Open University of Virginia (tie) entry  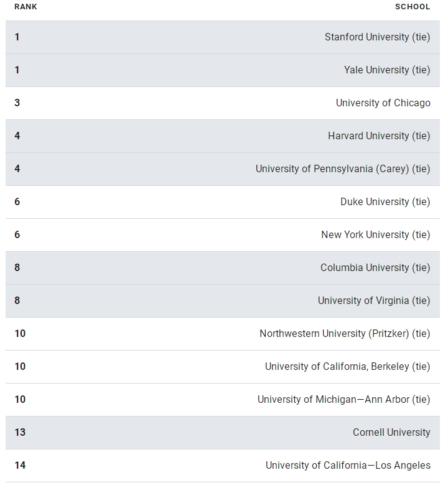[x=373, y=301]
